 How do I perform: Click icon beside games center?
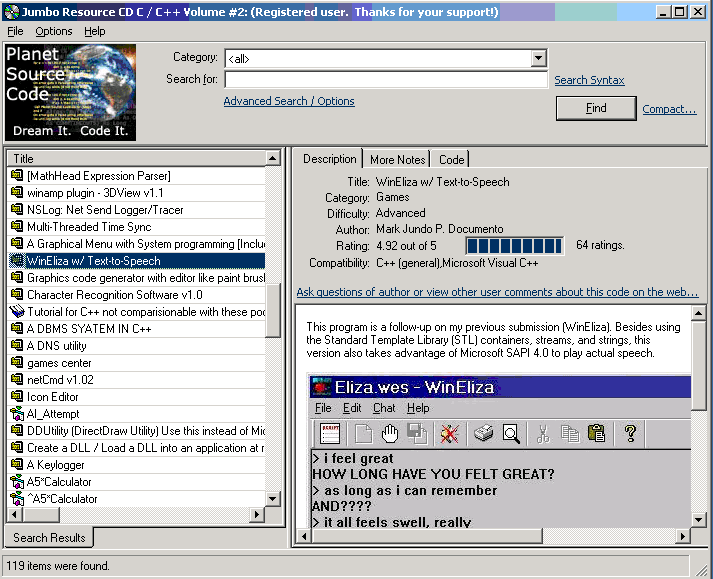[x=17, y=363]
